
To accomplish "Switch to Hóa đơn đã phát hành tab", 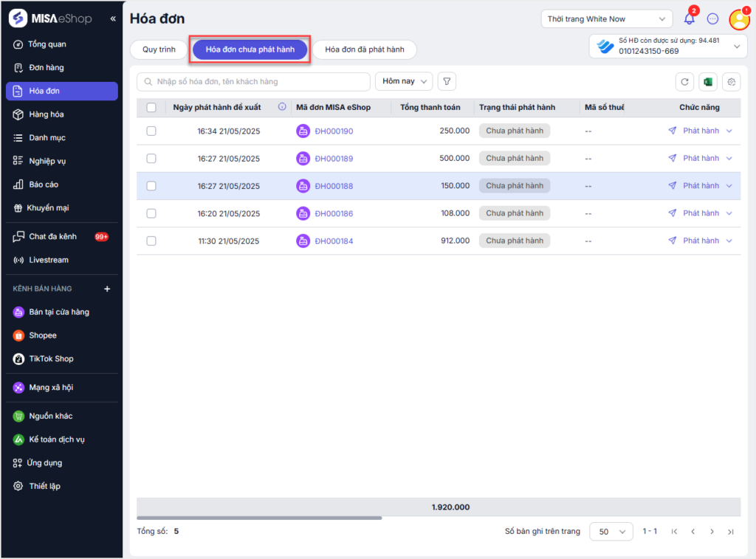I will pos(365,49).
